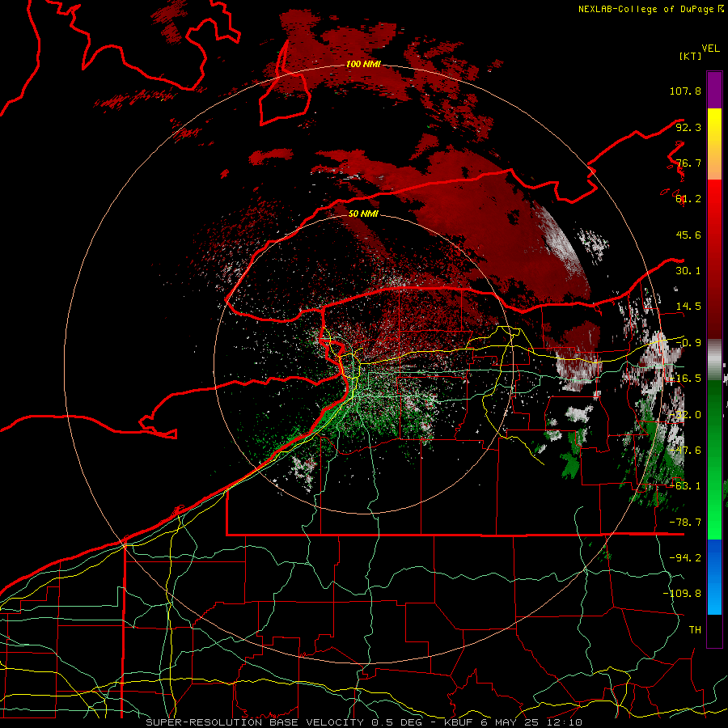This screenshot has width=728, height=728.
Task: Click the 76.7 velocity scale value
Action: pyautogui.click(x=688, y=163)
